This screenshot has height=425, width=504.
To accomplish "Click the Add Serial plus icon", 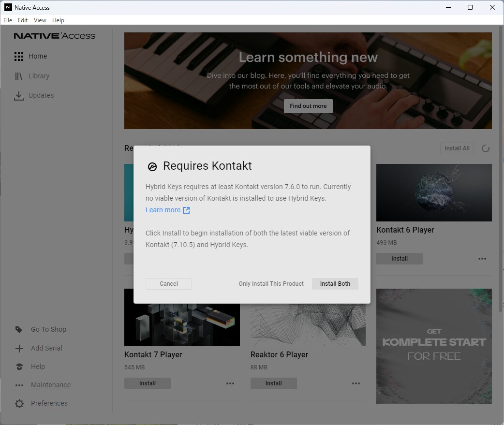I will point(19,349).
